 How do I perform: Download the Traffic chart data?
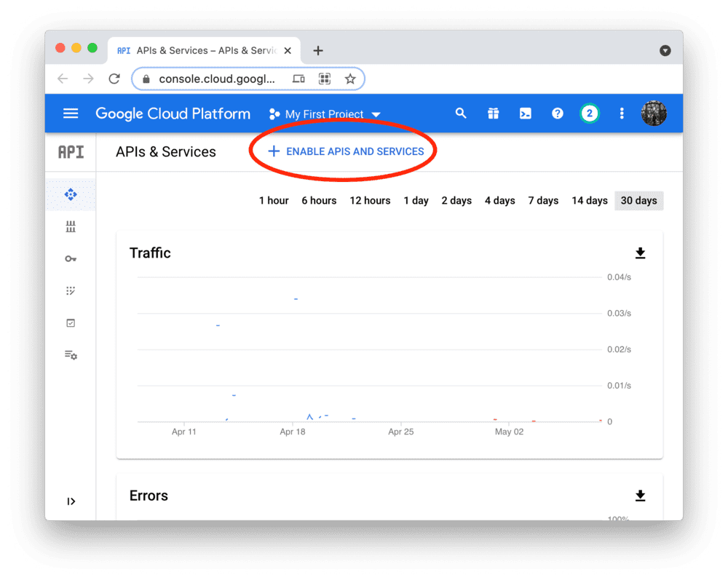[640, 253]
